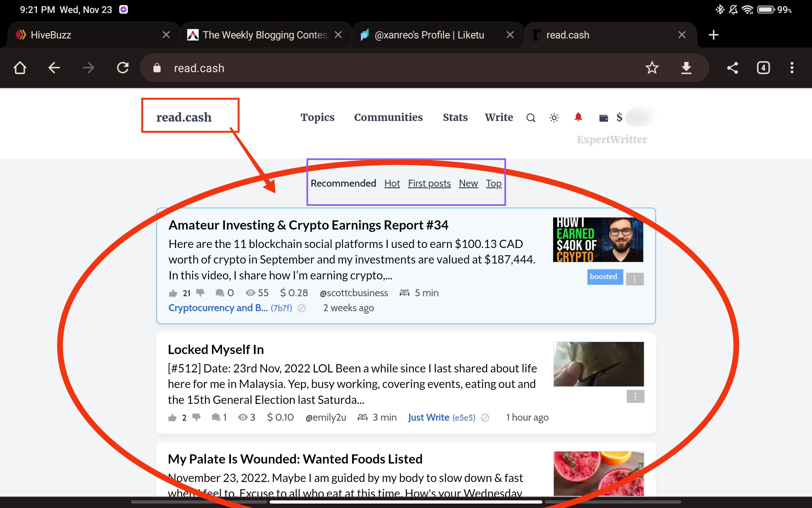This screenshot has height=508, width=812.
Task: Share the page using the share icon
Action: coord(732,68)
